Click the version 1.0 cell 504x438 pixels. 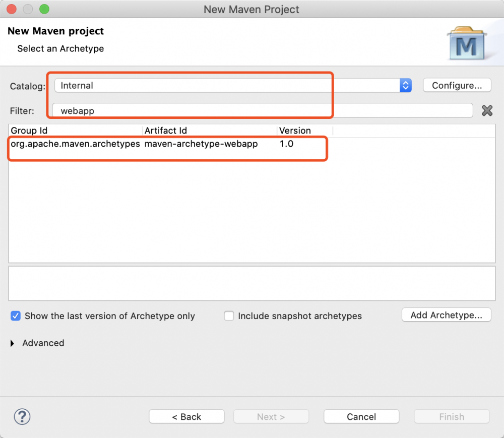tap(286, 144)
